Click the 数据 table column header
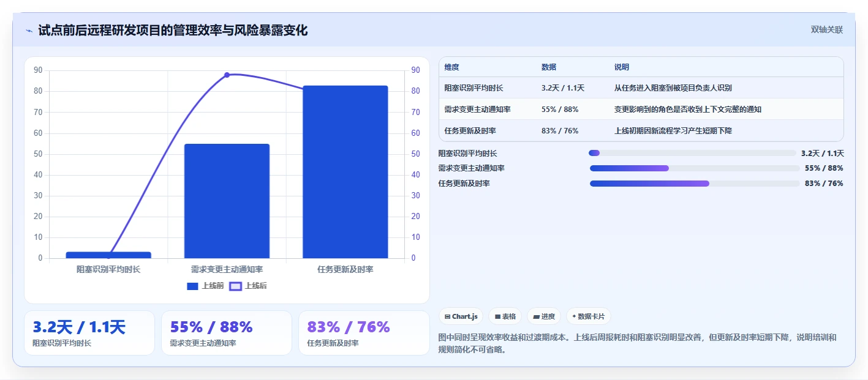This screenshot has height=380, width=868. click(x=549, y=67)
